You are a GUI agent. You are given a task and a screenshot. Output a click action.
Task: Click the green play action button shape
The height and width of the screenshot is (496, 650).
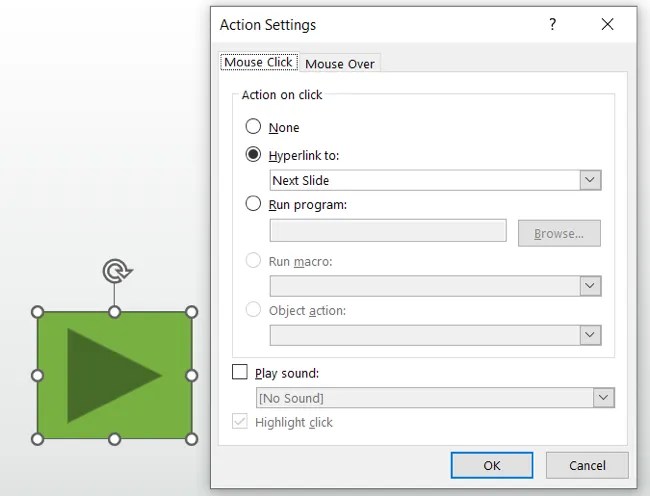click(114, 375)
